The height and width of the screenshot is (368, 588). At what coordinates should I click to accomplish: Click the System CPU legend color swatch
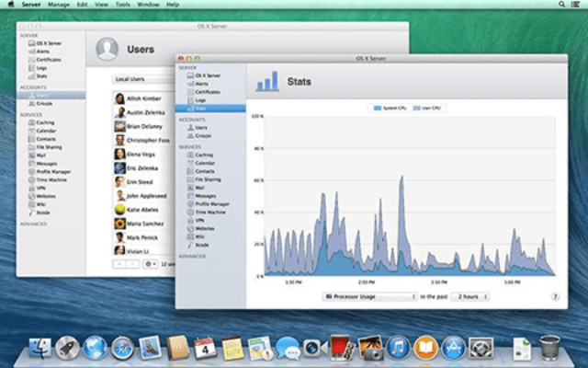(x=378, y=109)
